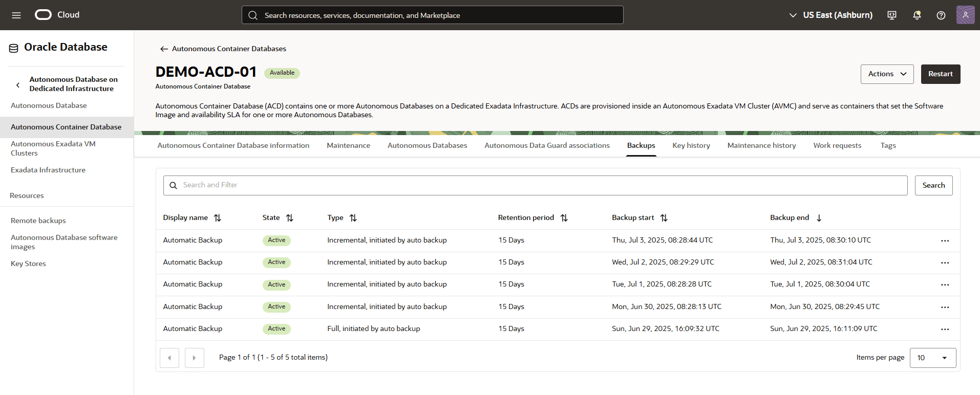The width and height of the screenshot is (980, 395).
Task: Open Key Stores sidebar link
Action: click(28, 264)
